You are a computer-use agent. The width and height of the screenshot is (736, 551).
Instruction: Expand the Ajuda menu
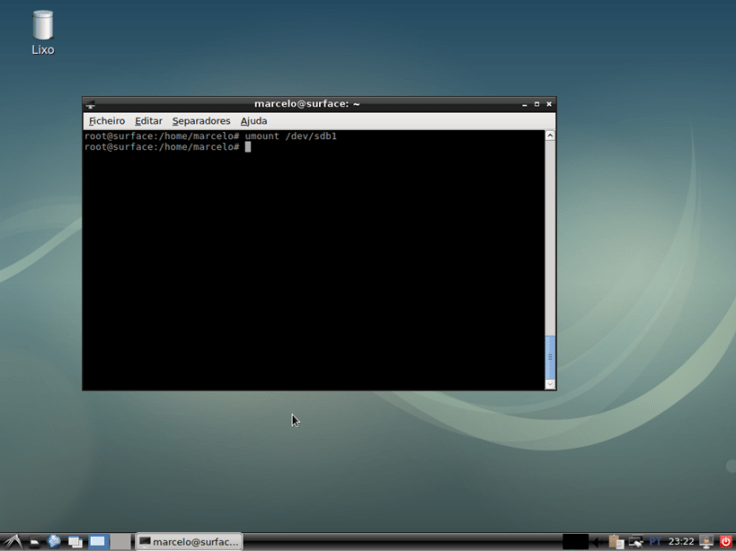[x=253, y=121]
